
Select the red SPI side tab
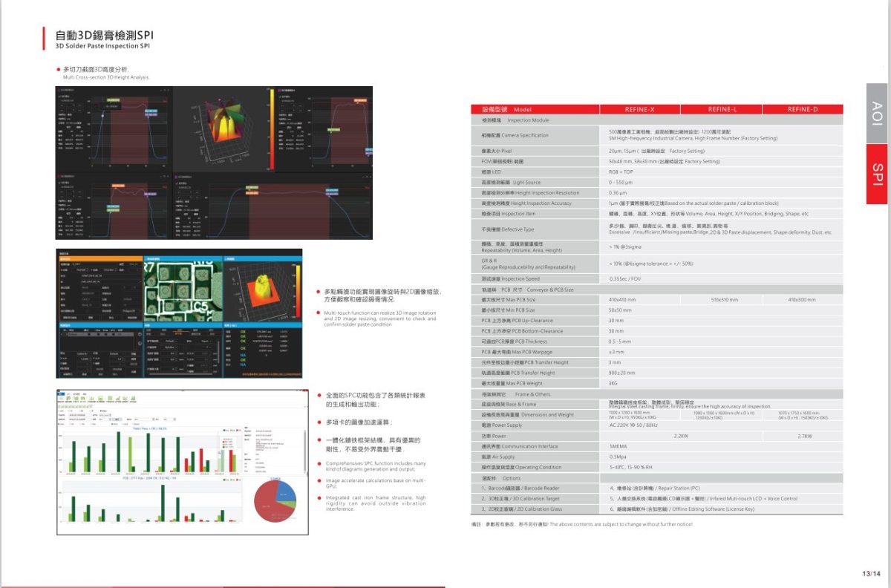(878, 171)
